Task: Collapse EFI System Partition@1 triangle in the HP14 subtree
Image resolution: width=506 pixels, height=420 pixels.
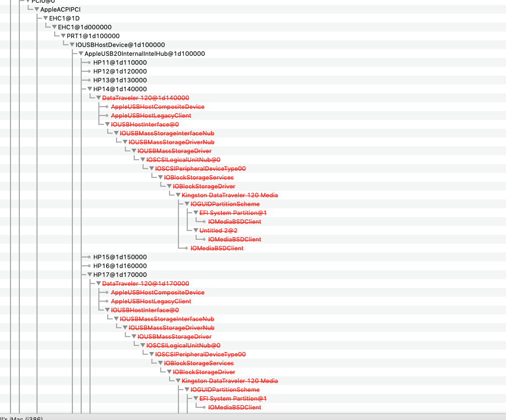Action: (x=196, y=213)
